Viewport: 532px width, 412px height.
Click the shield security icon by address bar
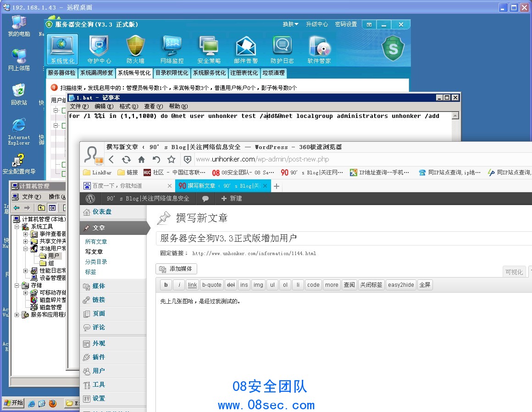187,159
